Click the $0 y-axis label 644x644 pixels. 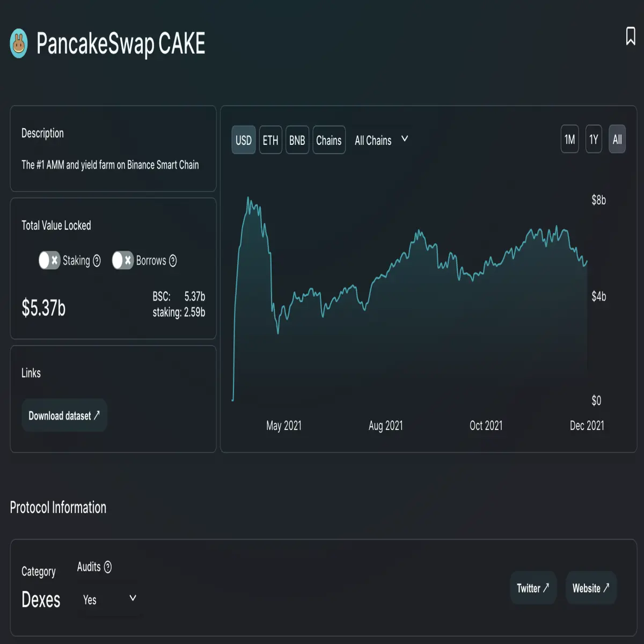click(x=596, y=400)
